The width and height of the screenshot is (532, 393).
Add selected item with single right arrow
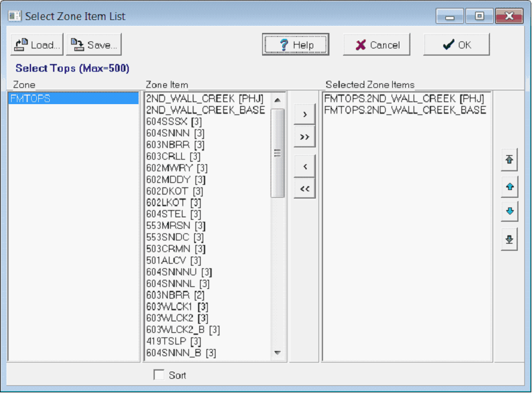(304, 114)
